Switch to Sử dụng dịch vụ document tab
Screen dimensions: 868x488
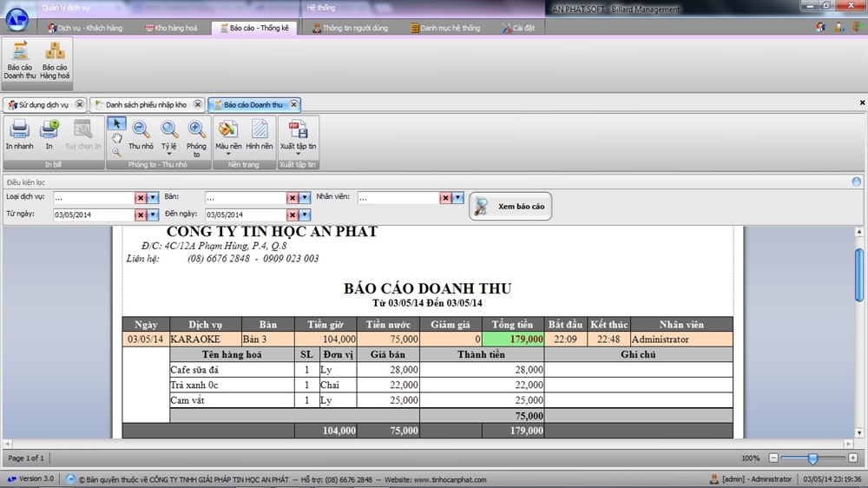point(43,105)
